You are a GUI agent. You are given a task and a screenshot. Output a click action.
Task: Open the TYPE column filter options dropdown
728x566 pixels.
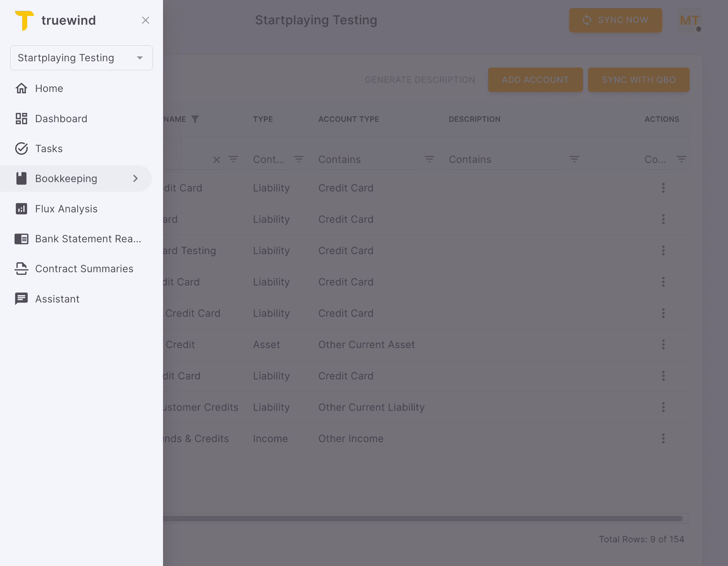pyautogui.click(x=299, y=159)
